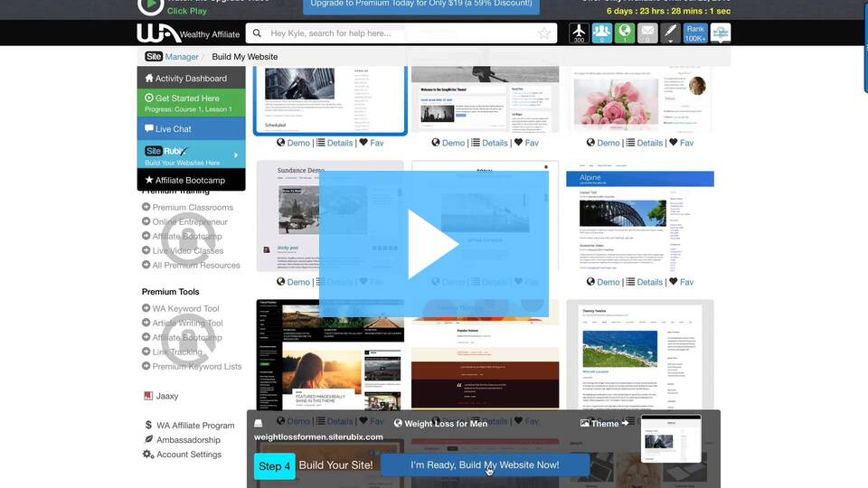Image resolution: width=868 pixels, height=488 pixels.
Task: Click the magnifier icon in search bar
Action: point(257,33)
